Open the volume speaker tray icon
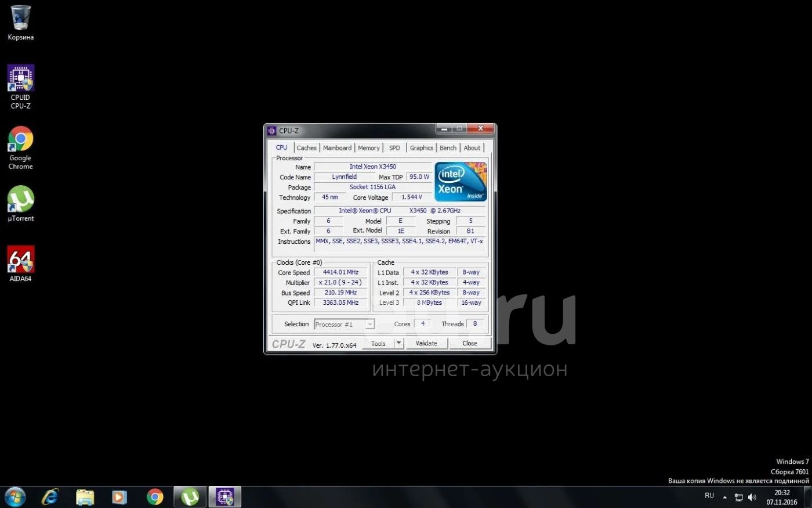 point(752,497)
